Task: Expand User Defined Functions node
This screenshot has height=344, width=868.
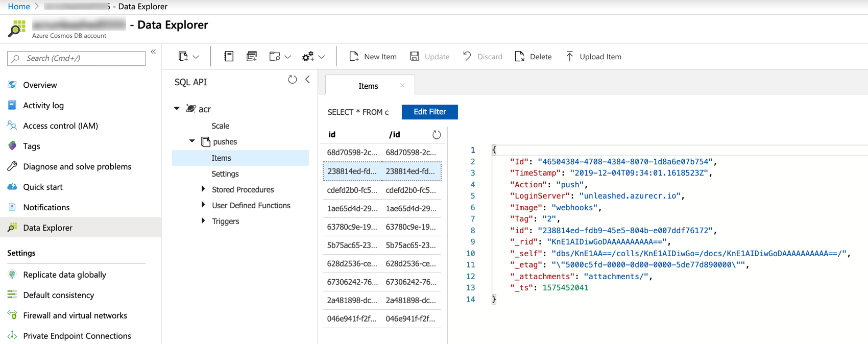Action: click(x=203, y=205)
